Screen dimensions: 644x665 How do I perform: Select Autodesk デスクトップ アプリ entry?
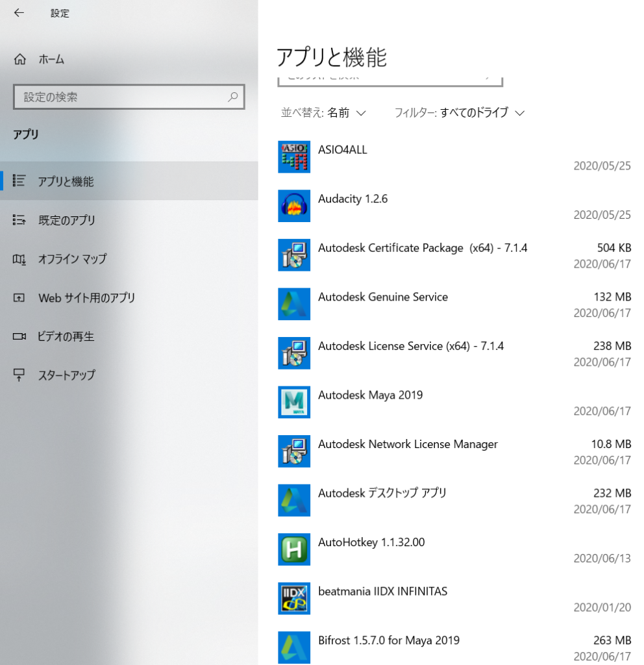pos(454,501)
